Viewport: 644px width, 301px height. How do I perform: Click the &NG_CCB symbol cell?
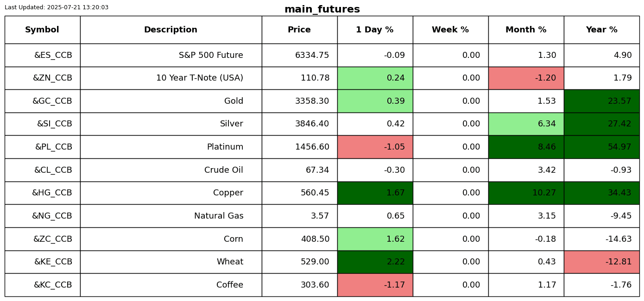pyautogui.click(x=42, y=216)
